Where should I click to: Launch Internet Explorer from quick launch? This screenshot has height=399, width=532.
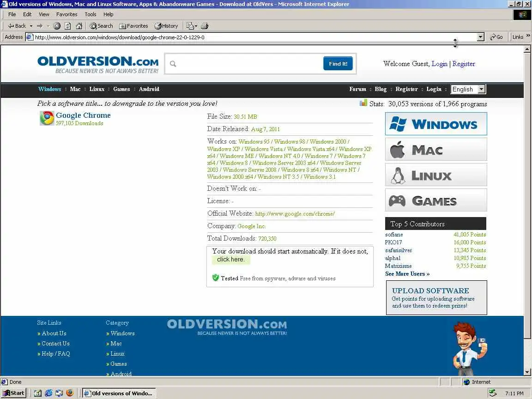[48, 393]
